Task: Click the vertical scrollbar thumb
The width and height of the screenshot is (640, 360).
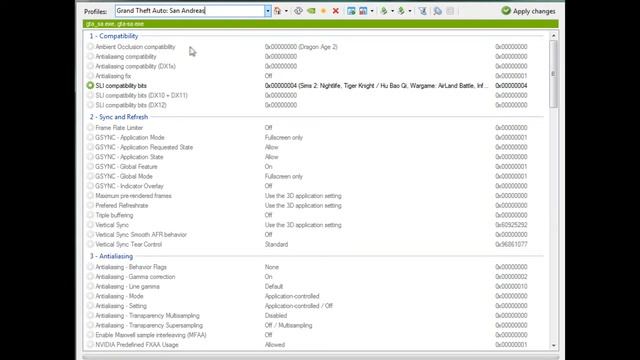Action: 553,74
